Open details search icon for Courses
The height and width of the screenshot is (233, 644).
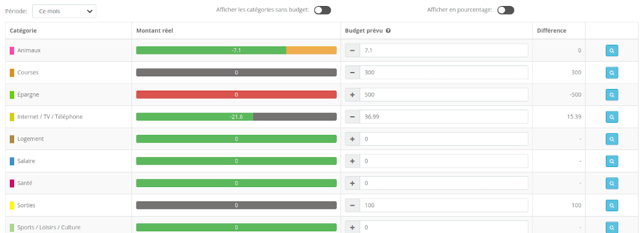pyautogui.click(x=612, y=73)
